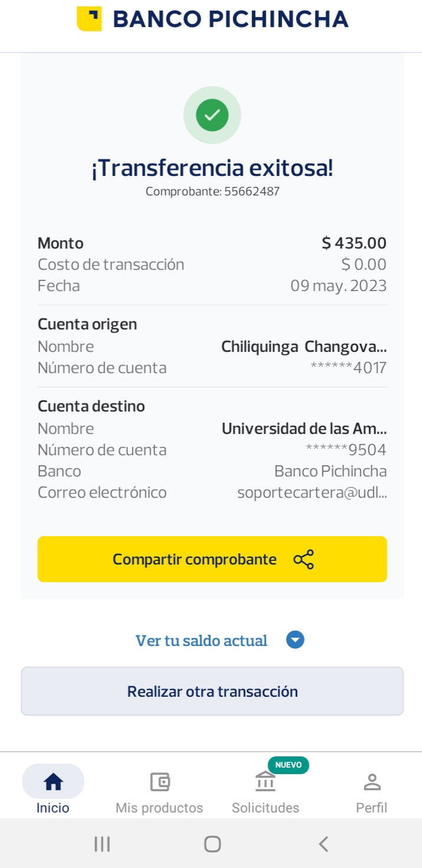Image resolution: width=422 pixels, height=868 pixels.
Task: Switch to the Solicitudes tab label
Action: coord(266,808)
